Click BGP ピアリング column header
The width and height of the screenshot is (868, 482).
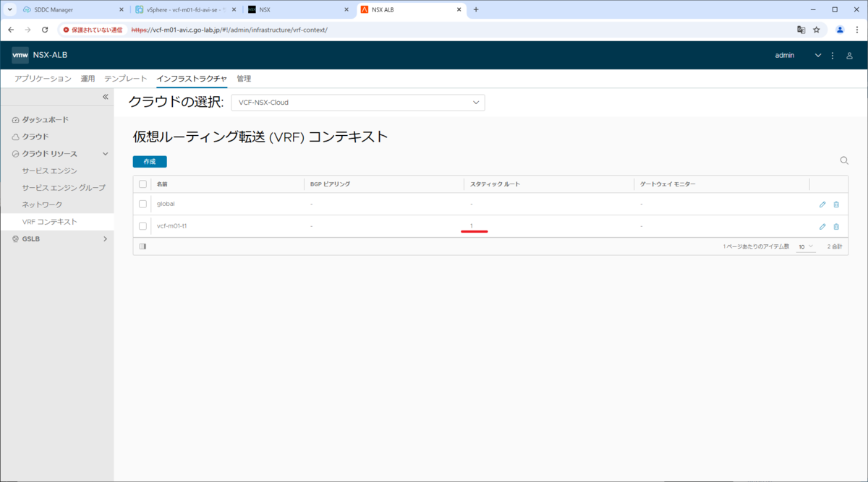click(x=330, y=184)
